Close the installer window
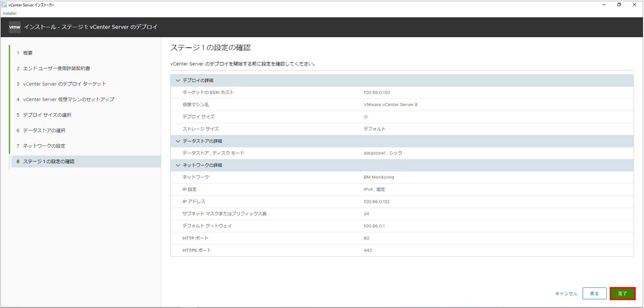 [634, 5]
